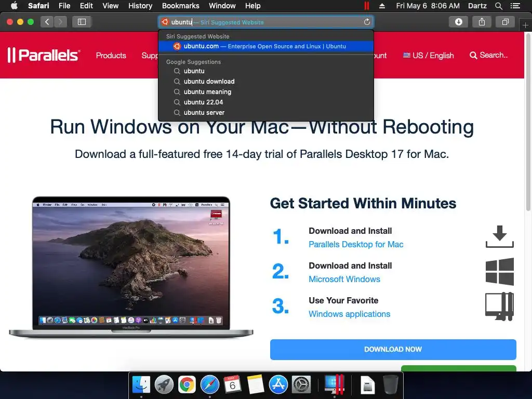Open Parallels Desktop for Mac link

click(356, 244)
